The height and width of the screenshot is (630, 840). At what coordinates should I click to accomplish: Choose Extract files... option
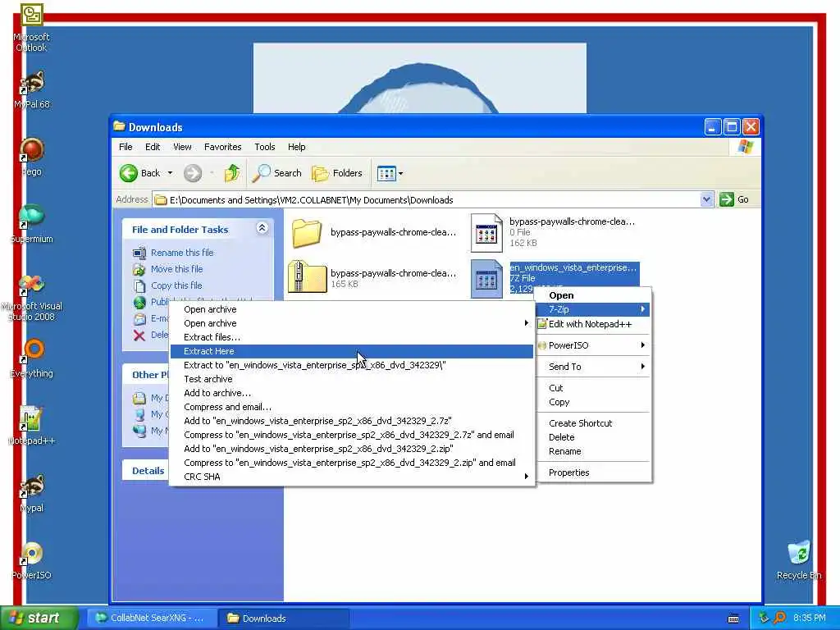click(351, 337)
